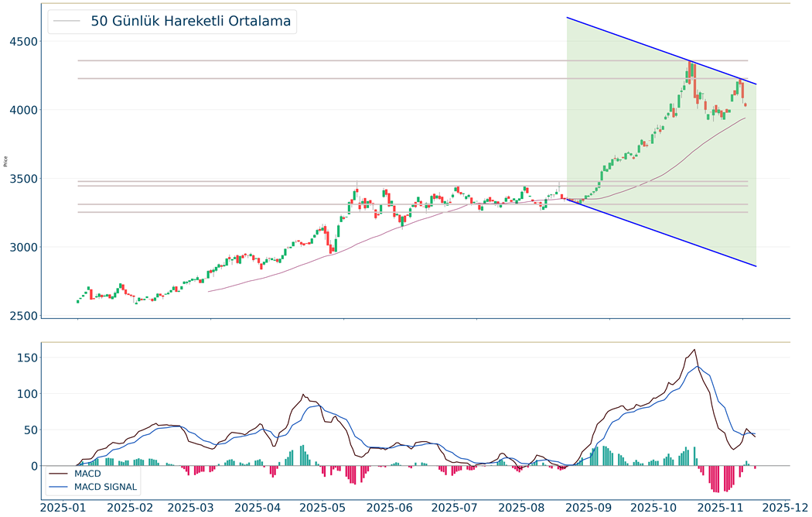Select the 2025-06 date label on x-axis
The width and height of the screenshot is (812, 517).
[391, 508]
